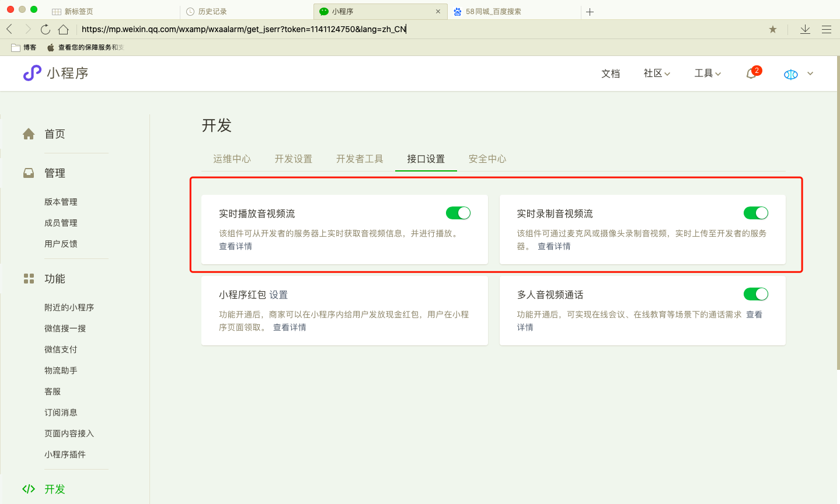Expand the 社区 dropdown menu
Image resolution: width=840 pixels, height=504 pixels.
click(x=657, y=73)
